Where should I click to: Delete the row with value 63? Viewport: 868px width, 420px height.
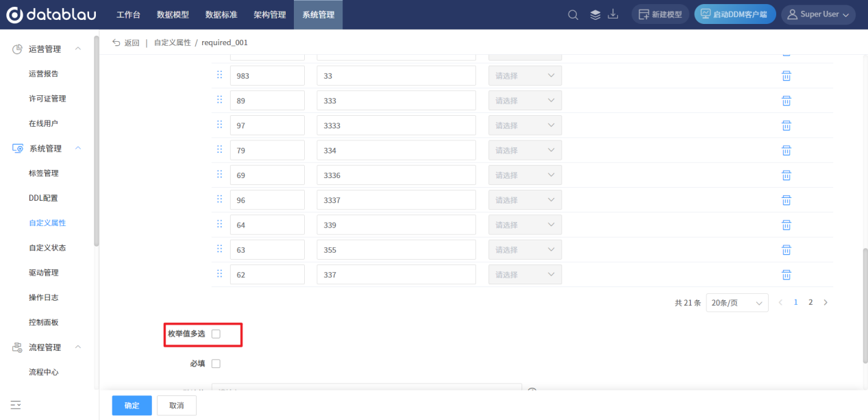click(786, 249)
